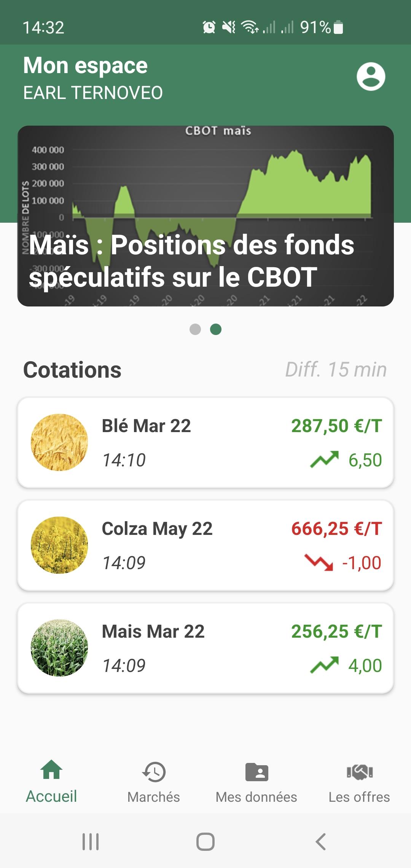Tap the wheat thumbnail image
Image resolution: width=411 pixels, height=868 pixels.
click(x=59, y=442)
